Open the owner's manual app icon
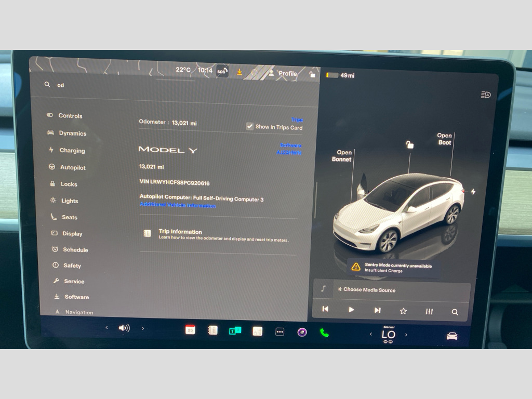 pos(212,330)
